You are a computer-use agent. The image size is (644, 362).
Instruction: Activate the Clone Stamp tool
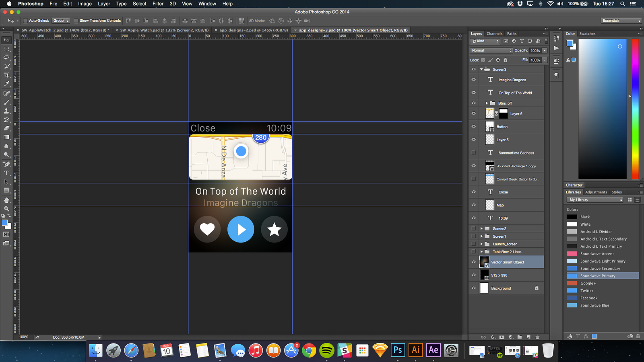6,111
